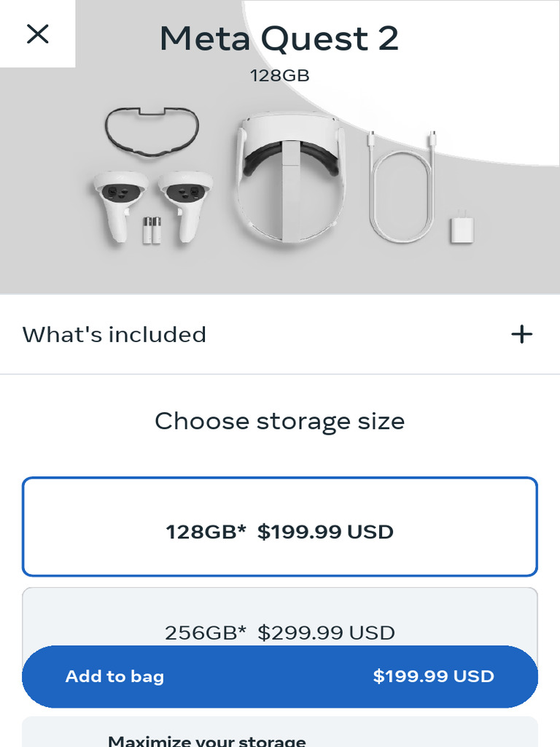Click the power adapter image
The height and width of the screenshot is (747, 560).
click(x=462, y=227)
